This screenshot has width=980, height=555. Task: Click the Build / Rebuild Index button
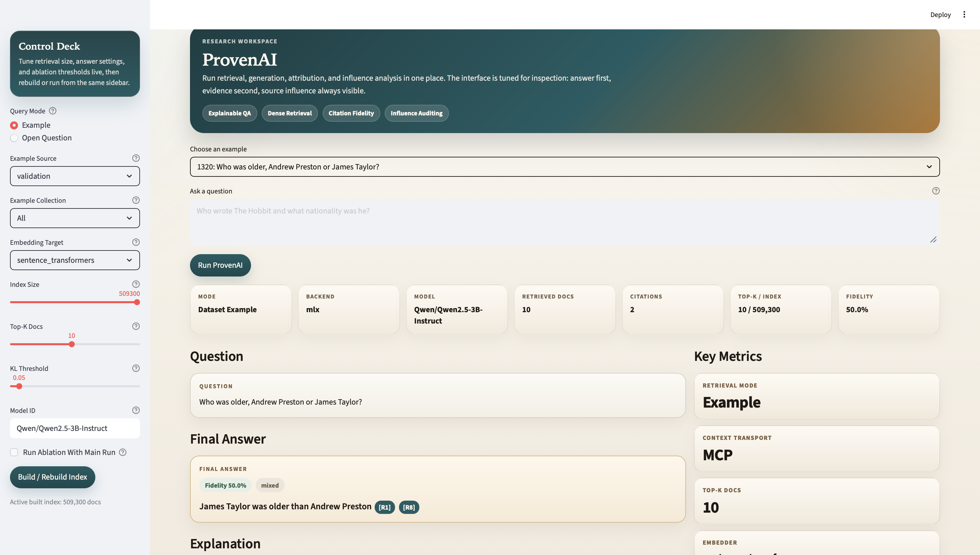[x=53, y=477]
